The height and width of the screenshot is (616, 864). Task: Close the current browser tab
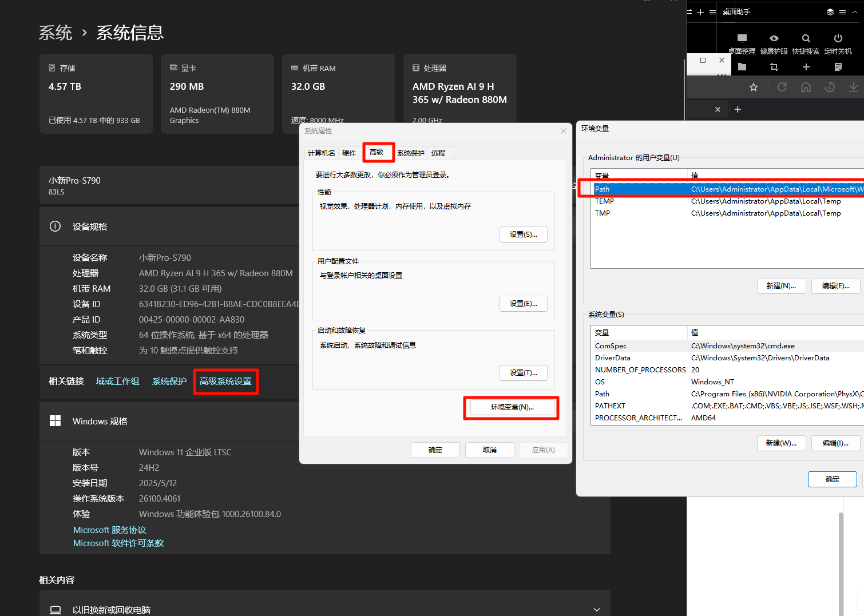click(x=718, y=109)
